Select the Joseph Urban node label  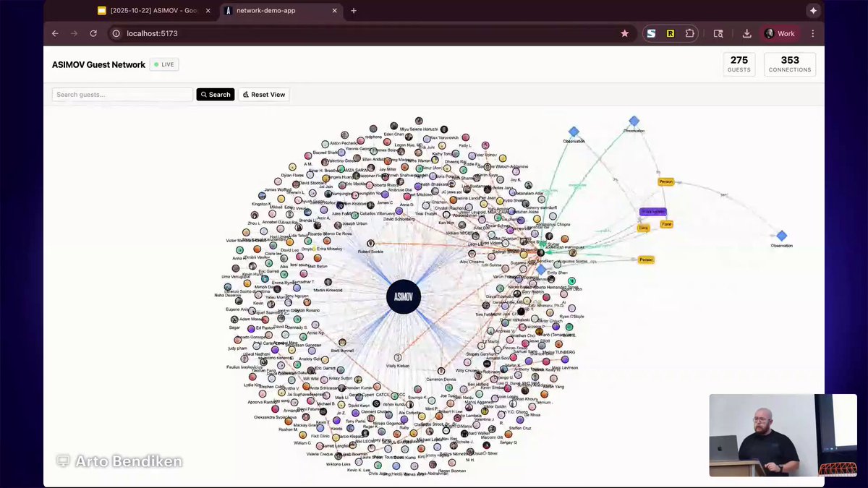tap(355, 223)
